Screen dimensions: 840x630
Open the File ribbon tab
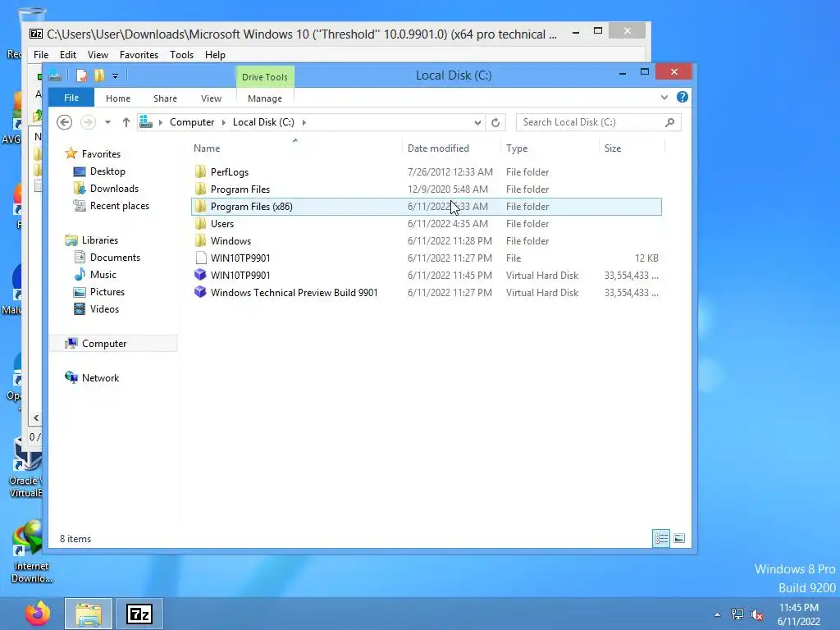(x=71, y=98)
